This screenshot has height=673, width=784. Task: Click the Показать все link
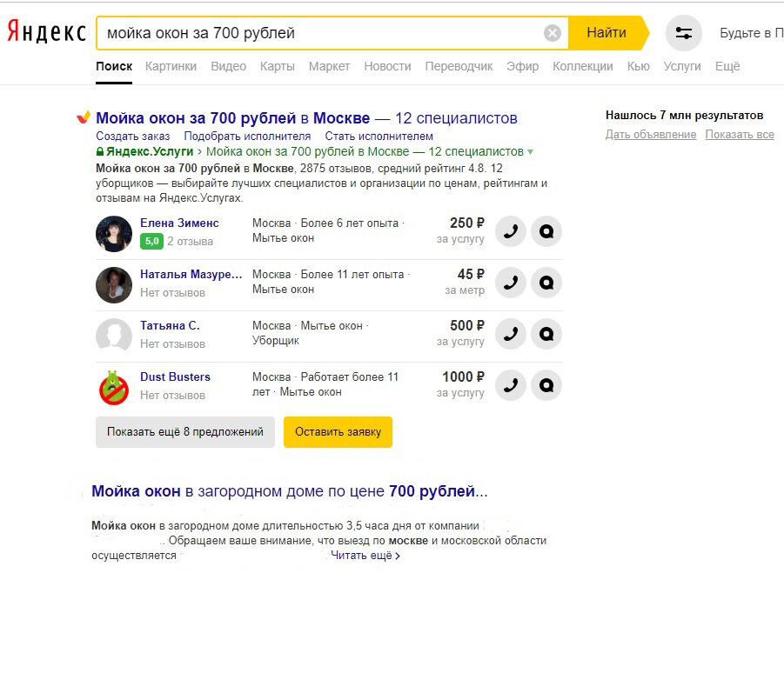(x=740, y=135)
